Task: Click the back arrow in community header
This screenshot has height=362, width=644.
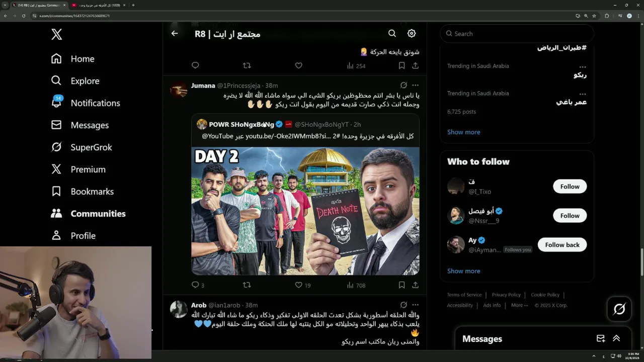Action: point(175,33)
